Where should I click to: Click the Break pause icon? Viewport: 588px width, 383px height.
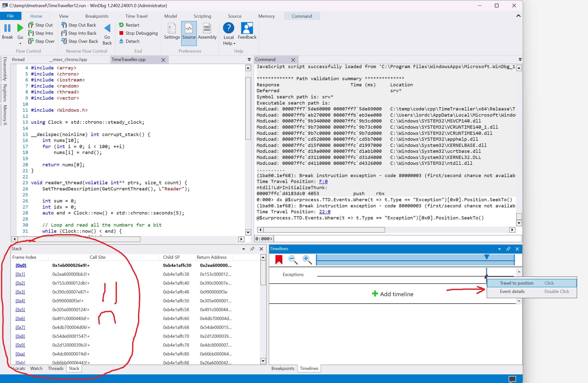pyautogui.click(x=7, y=28)
